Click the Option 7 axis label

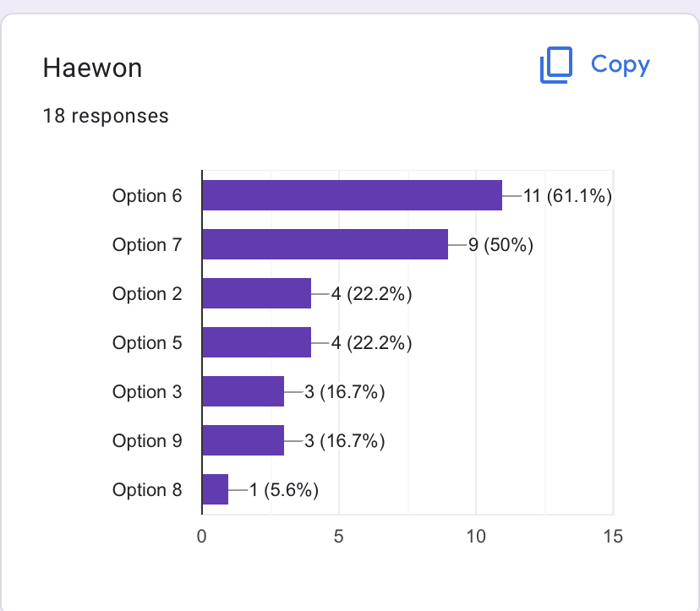point(147,244)
